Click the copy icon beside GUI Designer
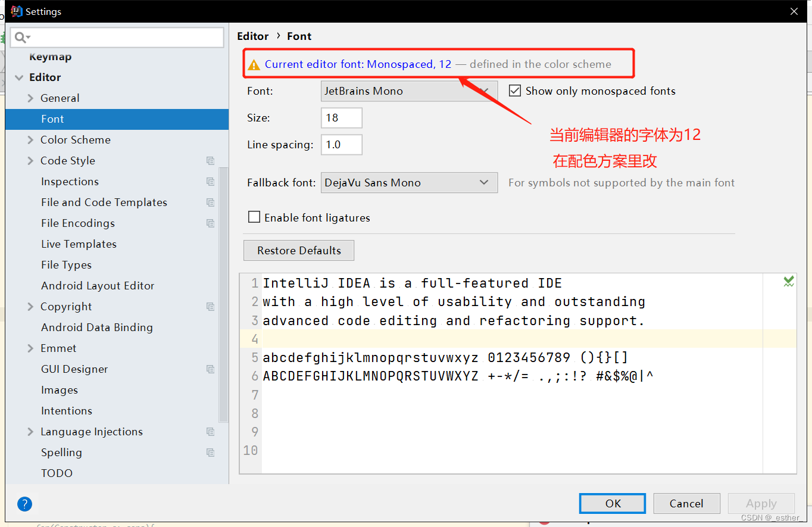812x527 pixels. click(x=210, y=369)
